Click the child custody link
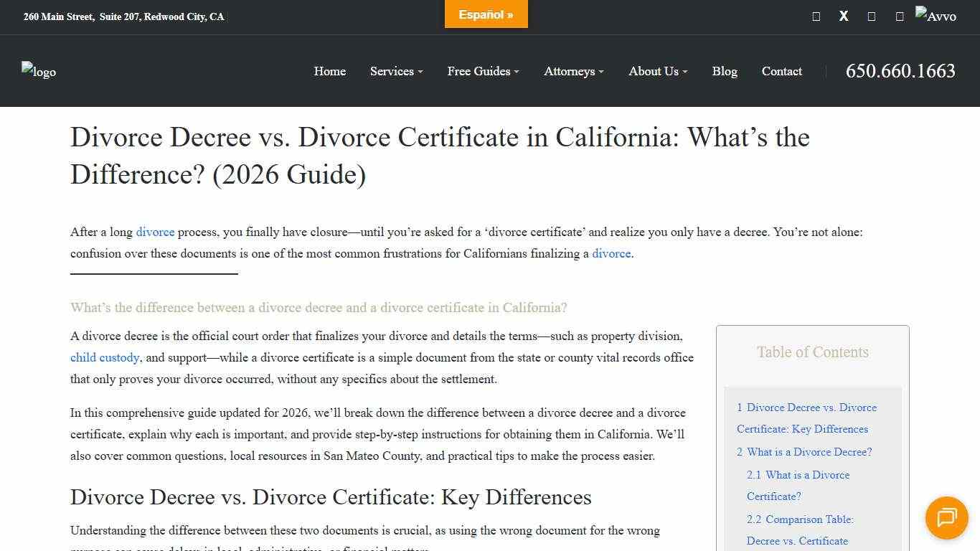 (x=105, y=357)
